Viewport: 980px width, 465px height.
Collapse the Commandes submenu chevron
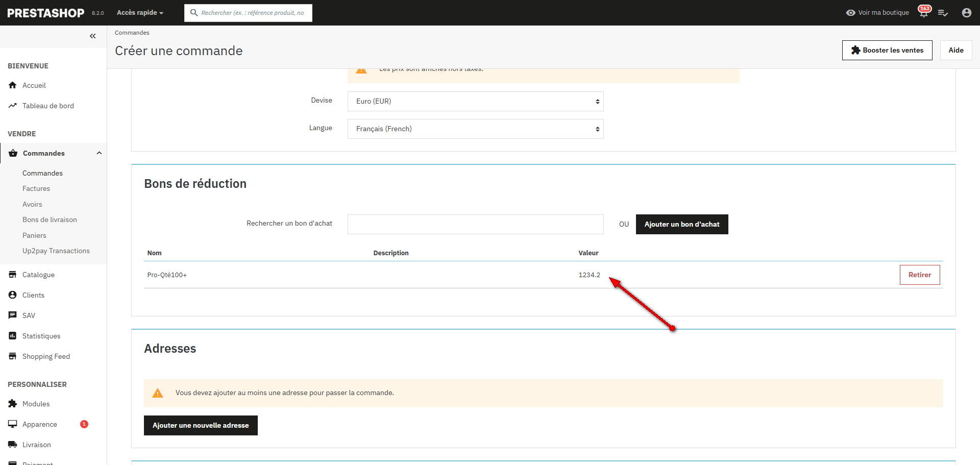pyautogui.click(x=99, y=153)
